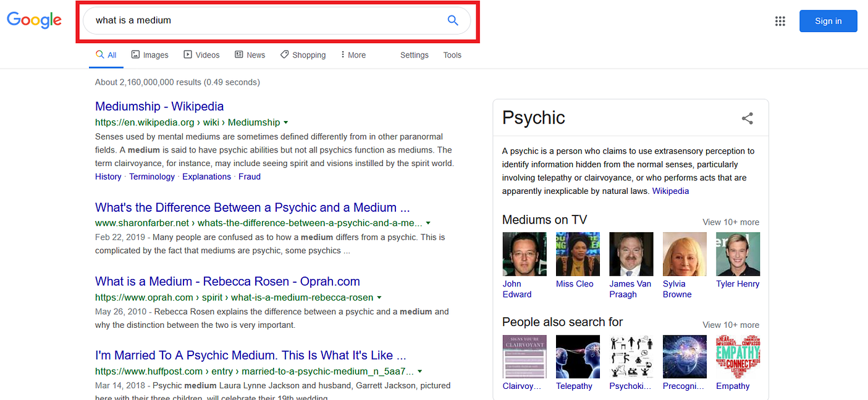Select the Miss Cleo thumbnail
The width and height of the screenshot is (868, 400).
[x=578, y=254]
